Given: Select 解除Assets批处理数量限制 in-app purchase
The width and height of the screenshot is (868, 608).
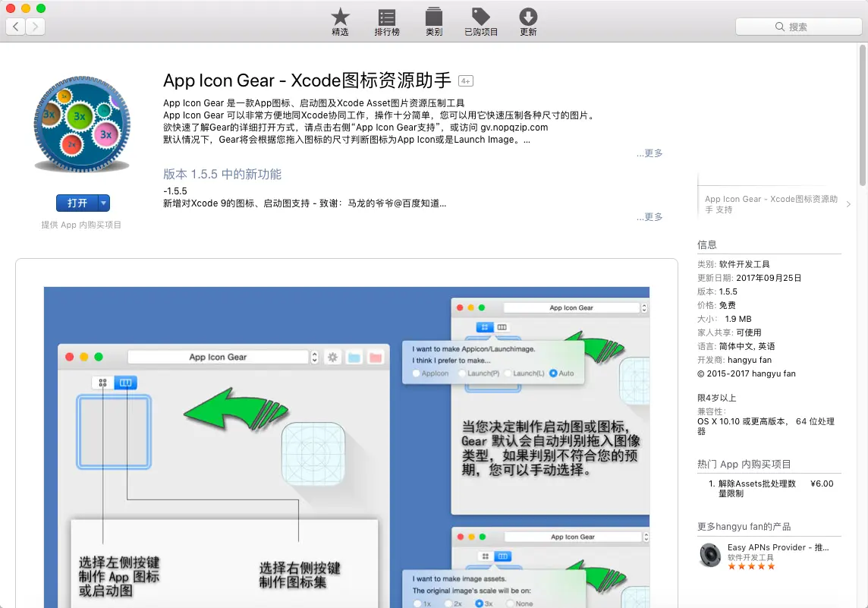Looking at the screenshot, I should coord(756,488).
